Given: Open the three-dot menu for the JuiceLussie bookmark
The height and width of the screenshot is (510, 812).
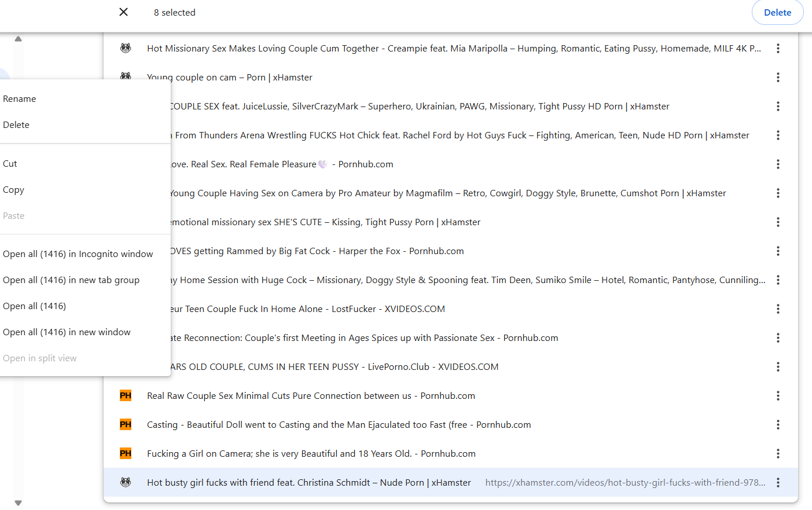Looking at the screenshot, I should [x=778, y=107].
